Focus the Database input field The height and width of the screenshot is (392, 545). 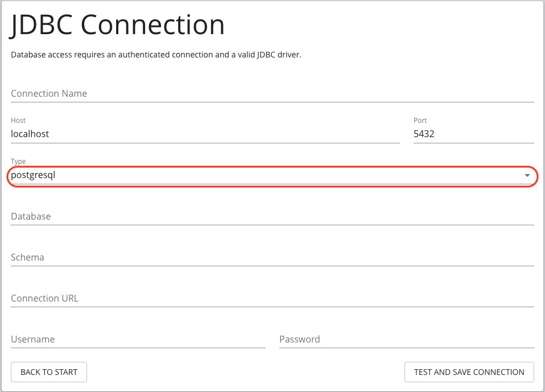click(x=272, y=217)
